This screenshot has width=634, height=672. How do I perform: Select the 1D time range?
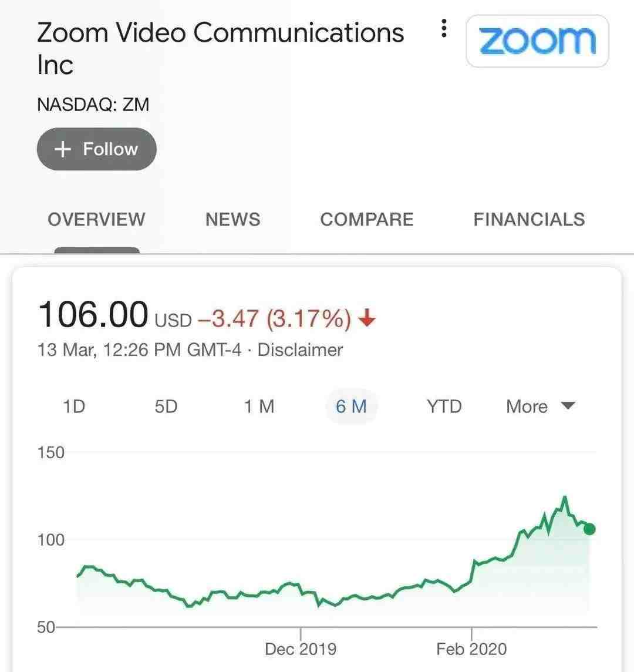(74, 406)
